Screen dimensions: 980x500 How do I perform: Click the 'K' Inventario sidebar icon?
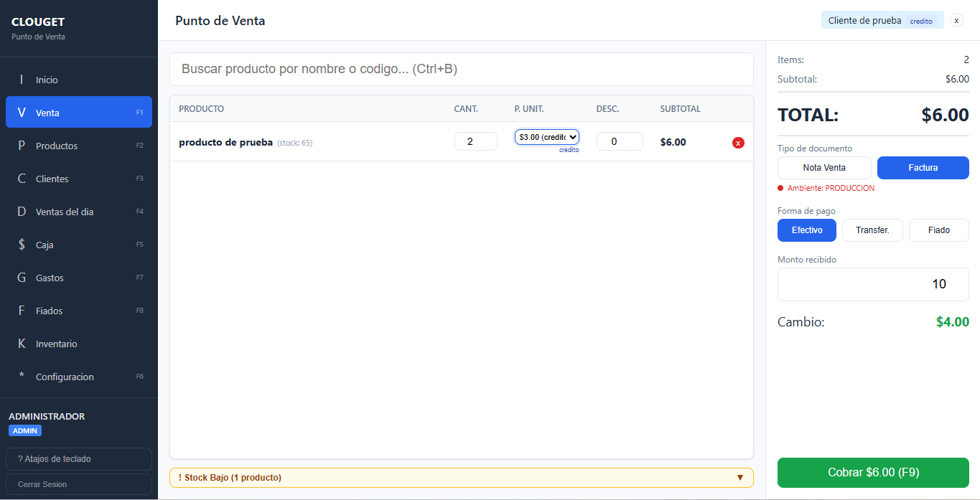[x=22, y=344]
